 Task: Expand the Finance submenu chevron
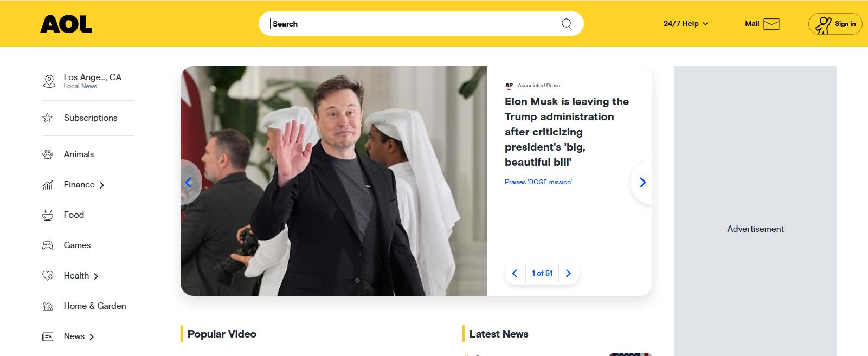click(102, 185)
